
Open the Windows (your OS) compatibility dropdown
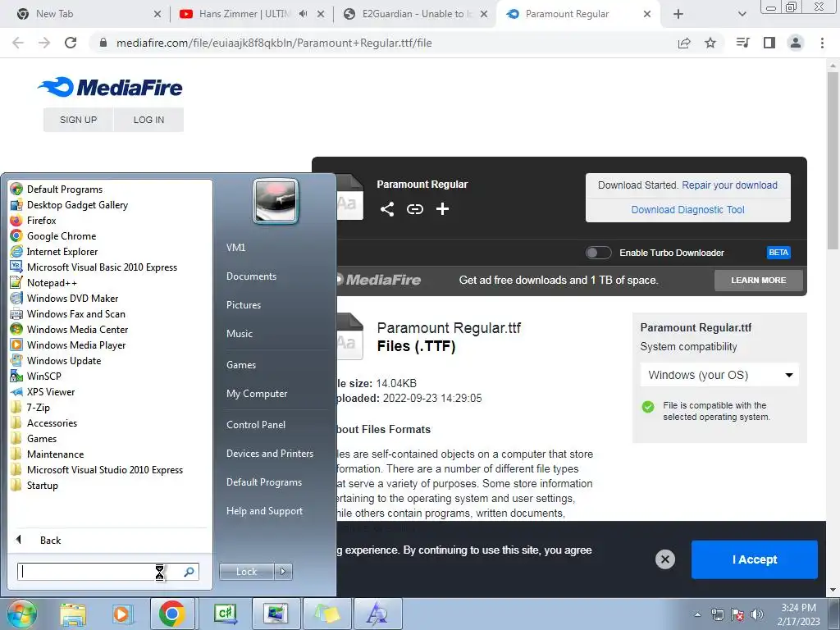pyautogui.click(x=719, y=375)
